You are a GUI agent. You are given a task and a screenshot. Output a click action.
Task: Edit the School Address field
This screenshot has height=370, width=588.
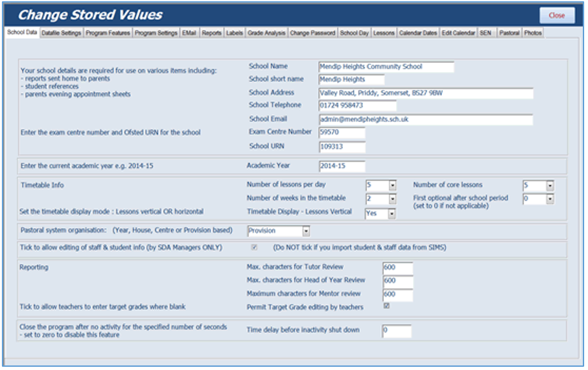pos(426,93)
